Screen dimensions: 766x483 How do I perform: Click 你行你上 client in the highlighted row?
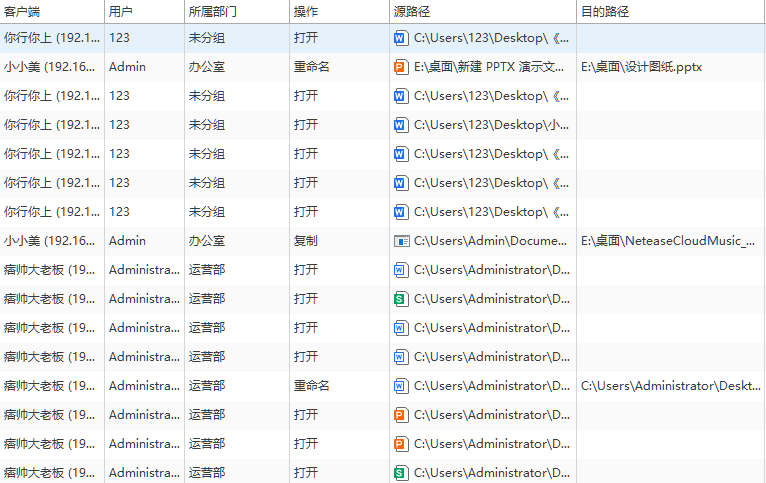[51, 38]
